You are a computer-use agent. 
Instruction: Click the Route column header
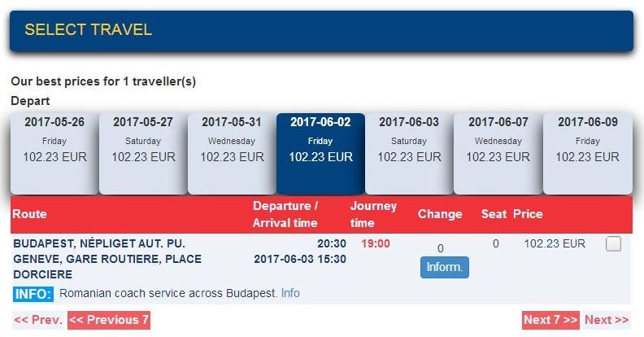tap(29, 214)
